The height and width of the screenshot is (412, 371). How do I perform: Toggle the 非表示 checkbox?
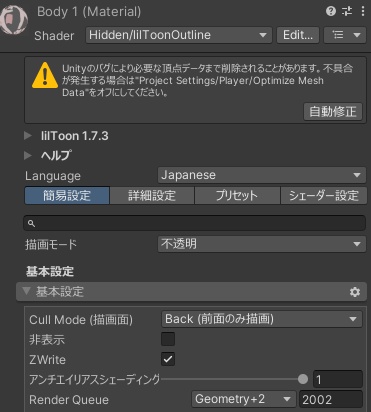pyautogui.click(x=168, y=339)
